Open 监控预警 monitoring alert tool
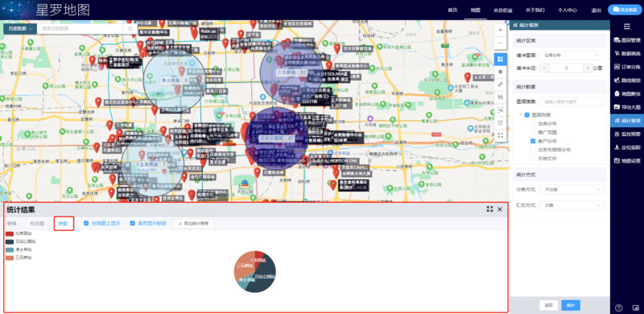This screenshot has width=644, height=314. pos(627,134)
